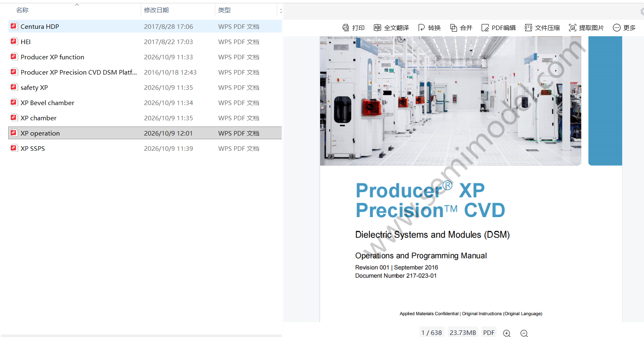Click the horizontal scrollbar under the file list
The height and width of the screenshot is (337, 644).
point(141,335)
